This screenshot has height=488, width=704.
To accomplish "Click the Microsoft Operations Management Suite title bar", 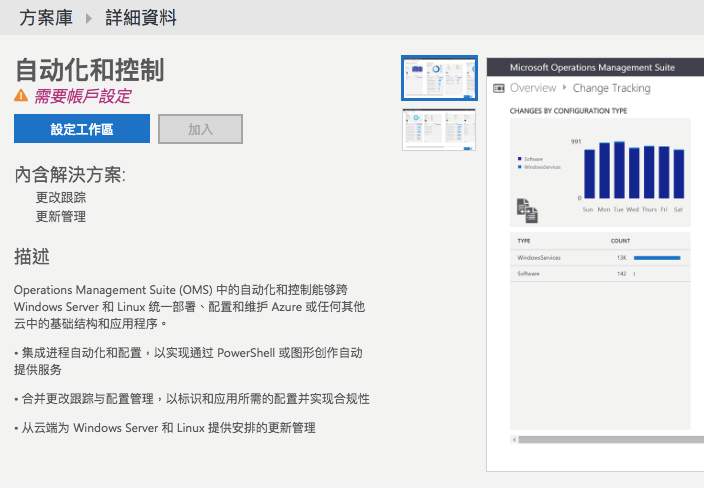I will 595,67.
